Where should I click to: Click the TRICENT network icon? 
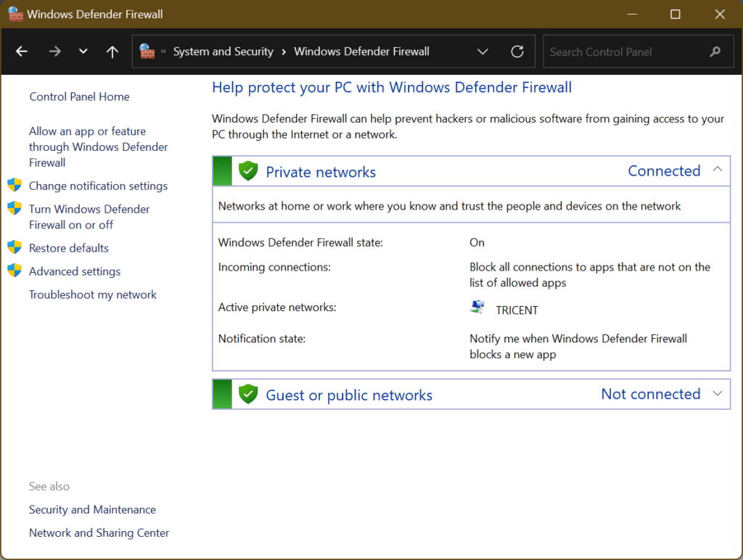(477, 307)
